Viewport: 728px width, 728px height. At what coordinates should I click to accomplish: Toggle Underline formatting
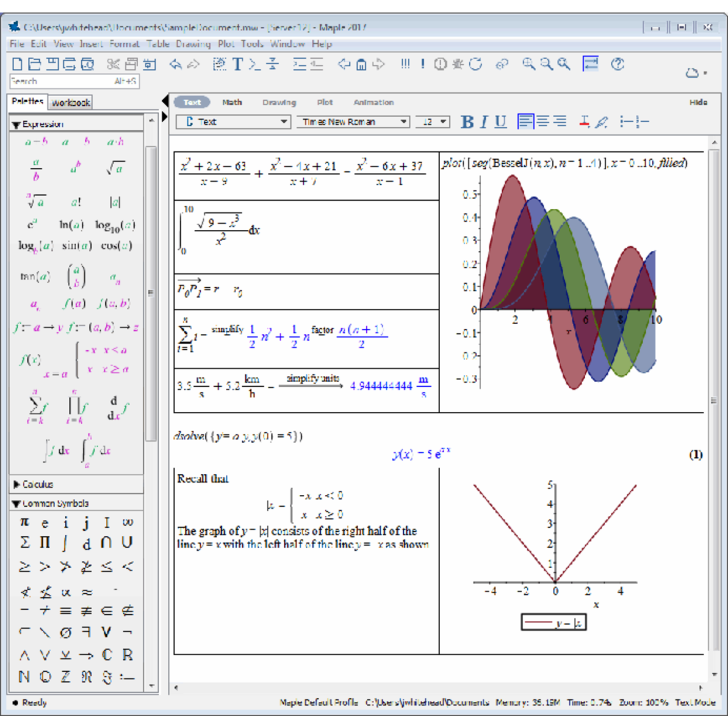point(500,122)
